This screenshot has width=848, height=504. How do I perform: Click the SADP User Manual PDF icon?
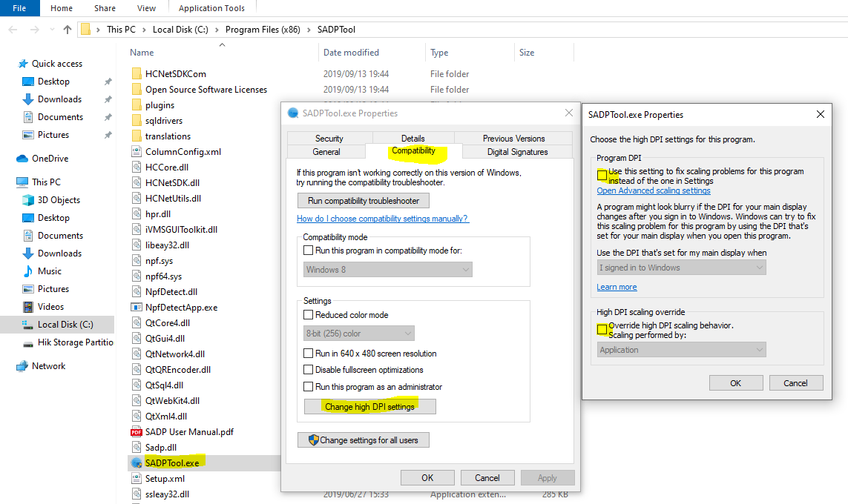pyautogui.click(x=137, y=431)
